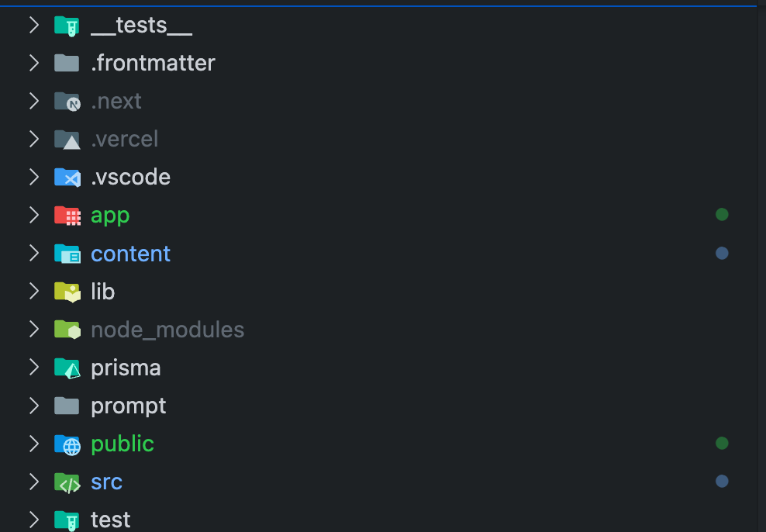
Task: Click the public folder globe icon
Action: [x=67, y=444]
